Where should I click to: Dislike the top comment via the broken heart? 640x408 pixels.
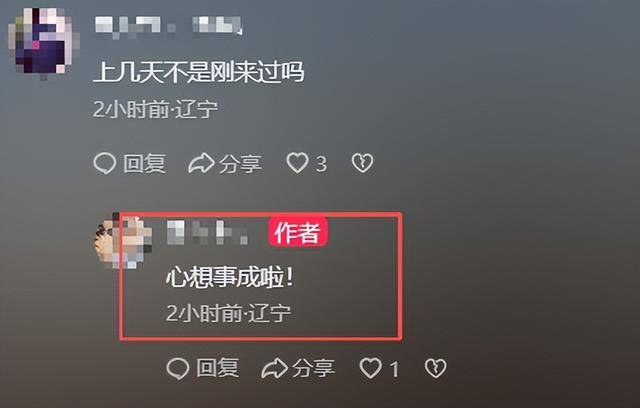362,163
